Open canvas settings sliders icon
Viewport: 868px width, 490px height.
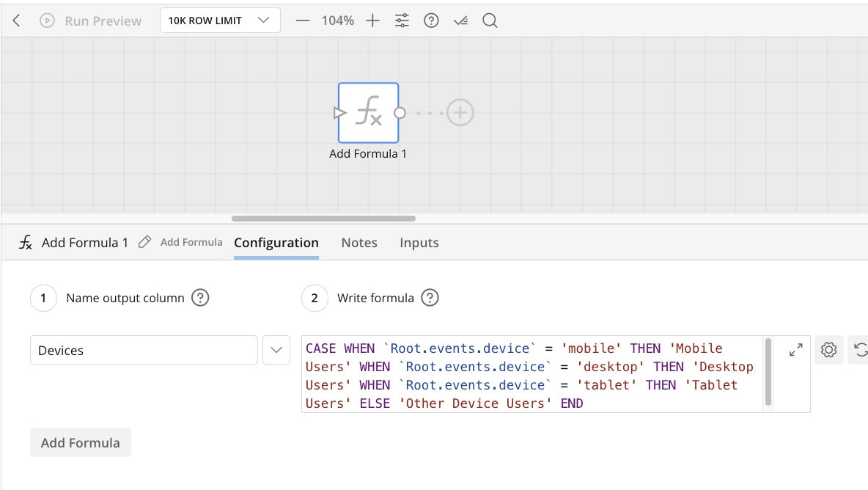click(402, 21)
